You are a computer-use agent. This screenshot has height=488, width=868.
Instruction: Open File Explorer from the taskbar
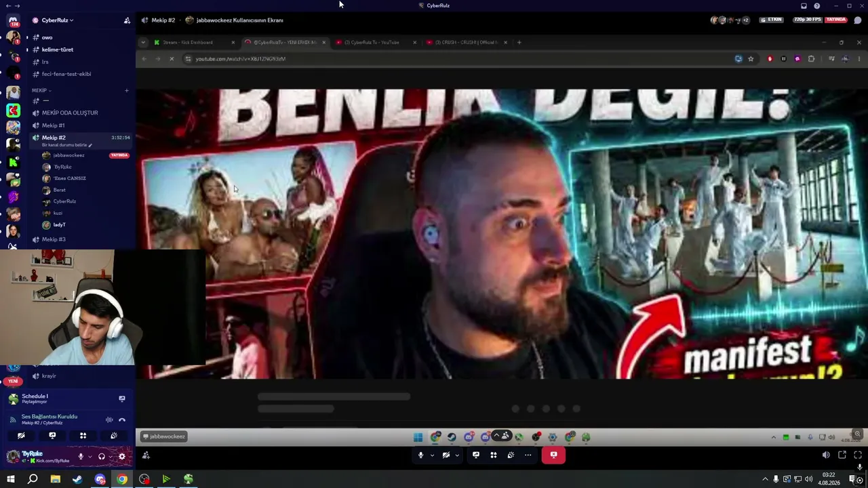coord(55,479)
